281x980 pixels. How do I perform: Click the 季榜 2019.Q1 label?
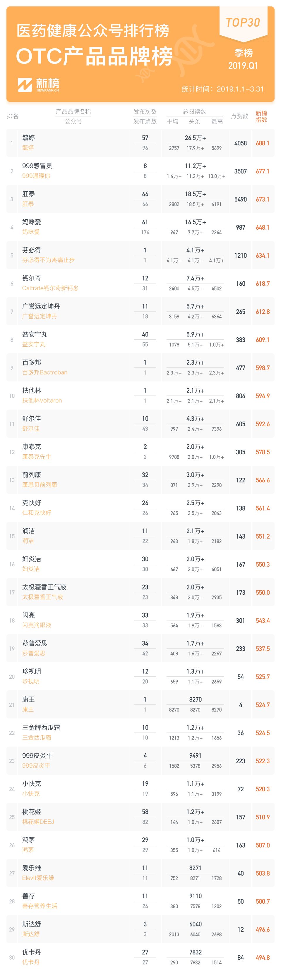pos(243,59)
